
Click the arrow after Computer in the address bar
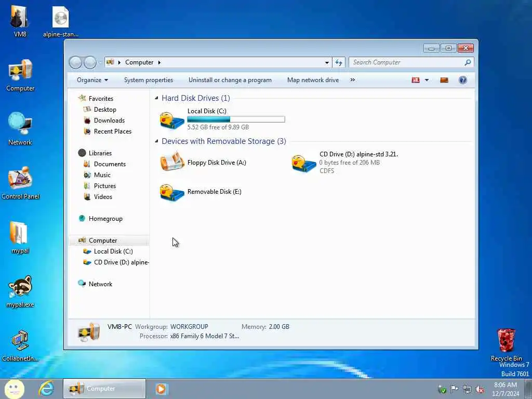(x=159, y=62)
